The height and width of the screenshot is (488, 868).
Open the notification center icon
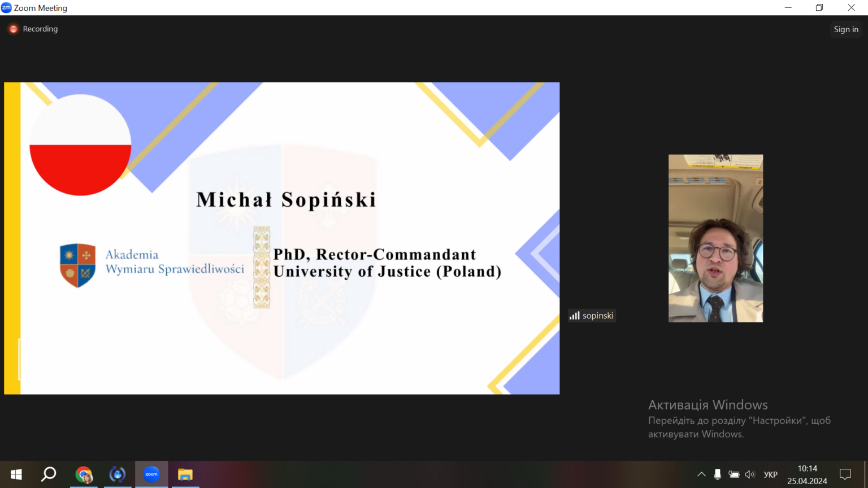pyautogui.click(x=845, y=474)
